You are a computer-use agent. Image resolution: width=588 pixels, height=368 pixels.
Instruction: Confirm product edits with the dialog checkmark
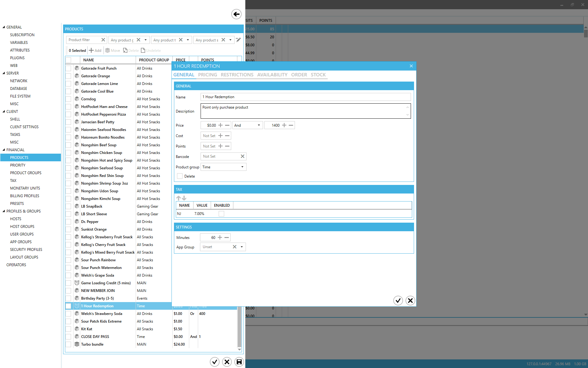pyautogui.click(x=398, y=301)
